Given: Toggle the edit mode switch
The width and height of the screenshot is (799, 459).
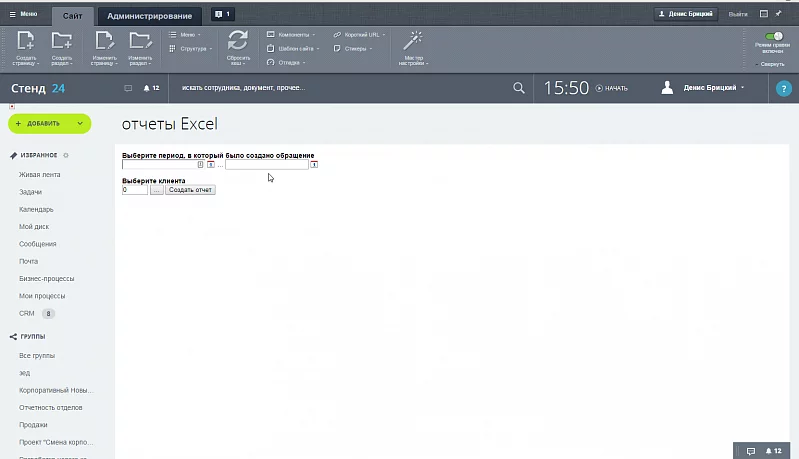Looking at the screenshot, I should coord(773,36).
